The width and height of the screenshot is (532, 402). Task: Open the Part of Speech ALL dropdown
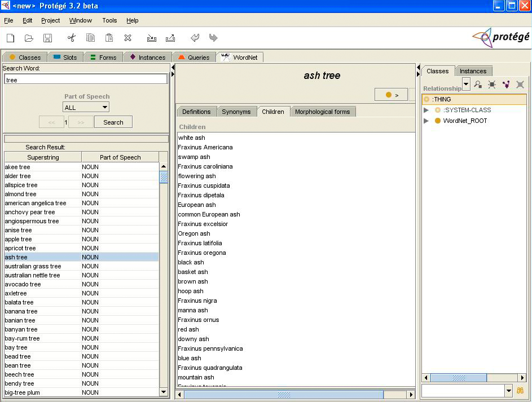86,107
